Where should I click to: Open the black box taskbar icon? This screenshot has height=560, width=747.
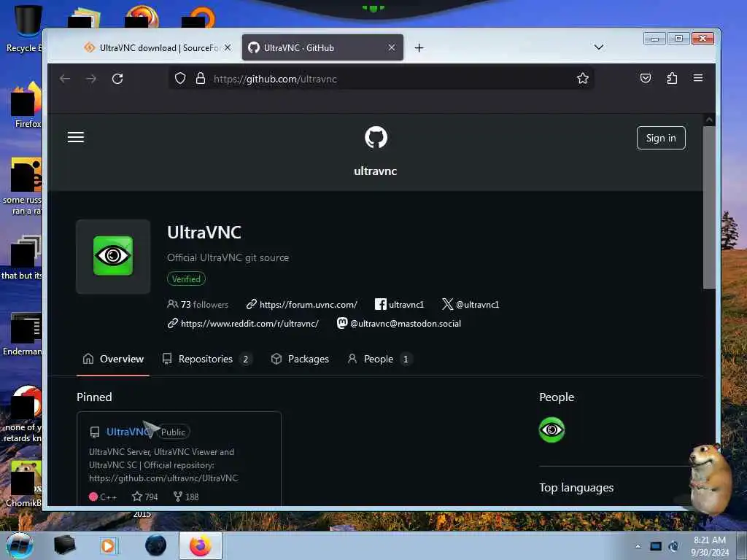pyautogui.click(x=64, y=545)
